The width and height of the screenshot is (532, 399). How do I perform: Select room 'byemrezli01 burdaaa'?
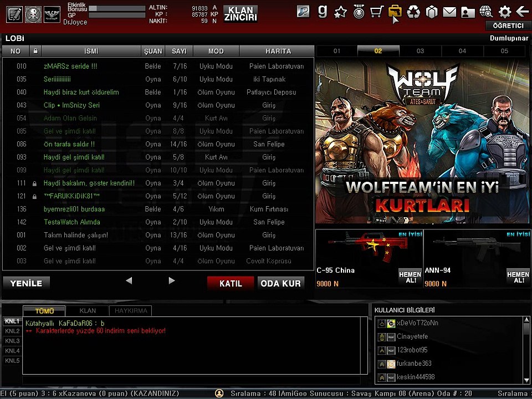tap(158, 209)
